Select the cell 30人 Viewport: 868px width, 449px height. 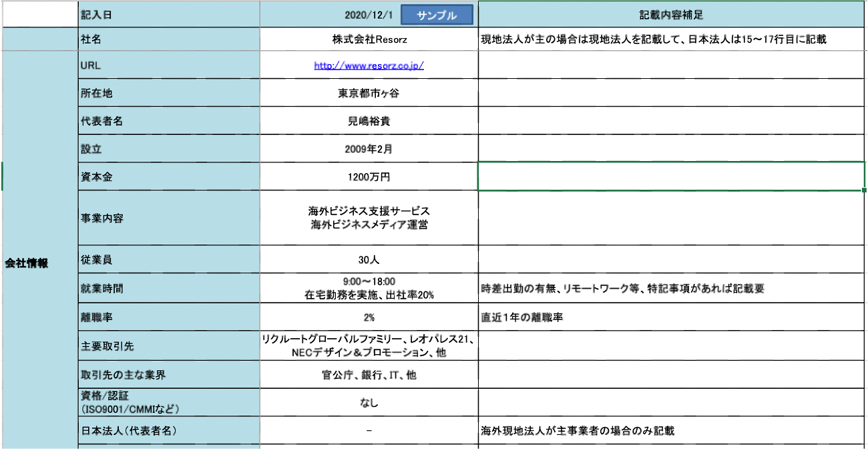pos(369,259)
